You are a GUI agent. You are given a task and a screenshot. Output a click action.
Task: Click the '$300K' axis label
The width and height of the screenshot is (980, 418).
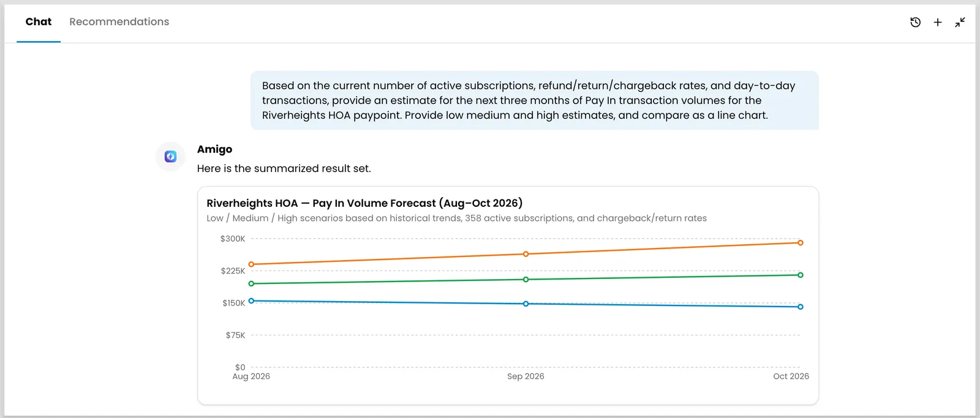pos(233,239)
